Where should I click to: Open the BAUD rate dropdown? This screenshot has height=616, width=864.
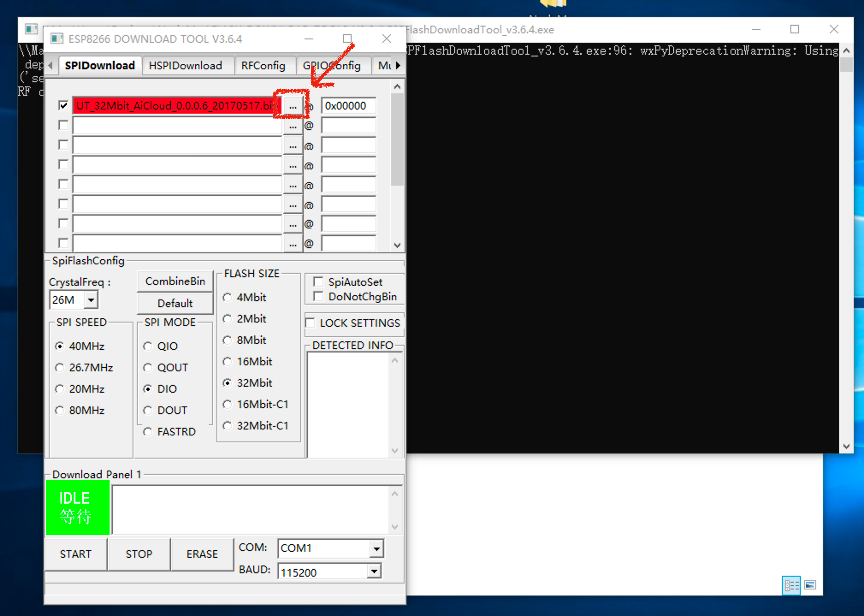point(374,571)
